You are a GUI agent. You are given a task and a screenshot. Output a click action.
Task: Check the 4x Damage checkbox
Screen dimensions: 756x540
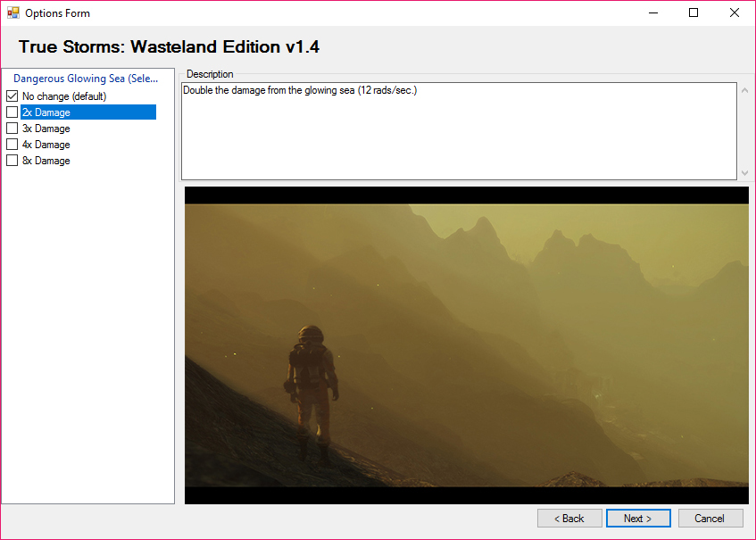(x=12, y=145)
